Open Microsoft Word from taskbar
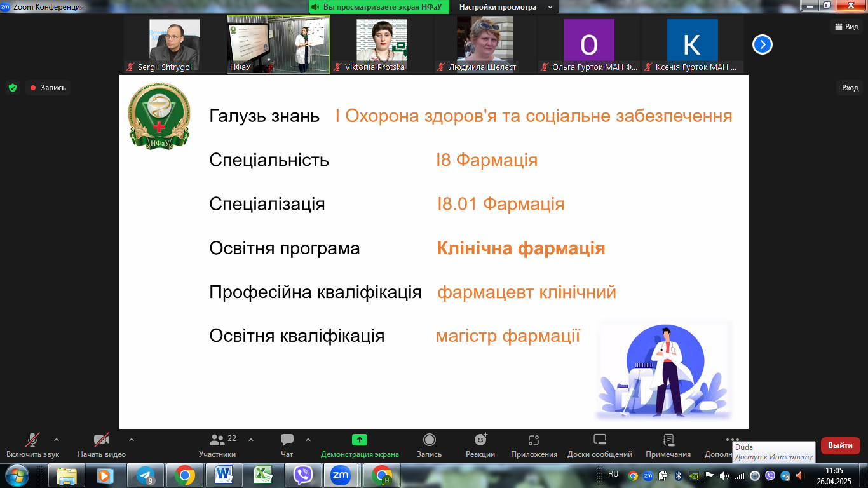Image resolution: width=868 pixels, height=488 pixels. [x=224, y=475]
